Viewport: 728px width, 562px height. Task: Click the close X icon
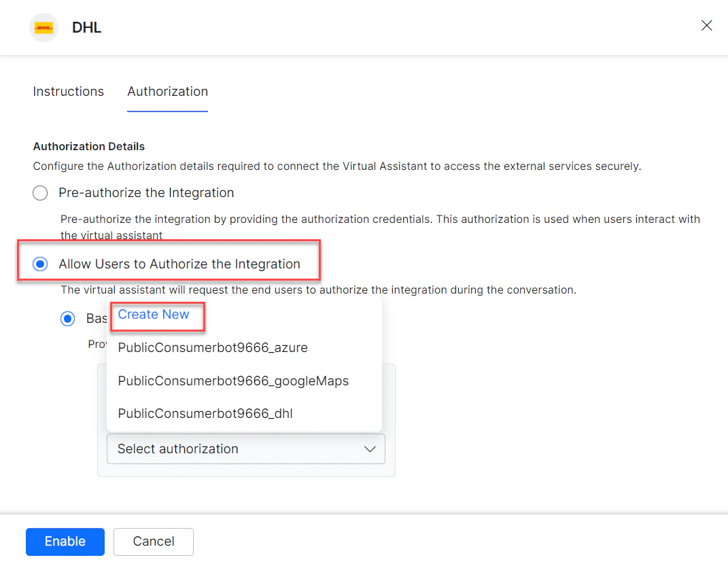pos(706,25)
